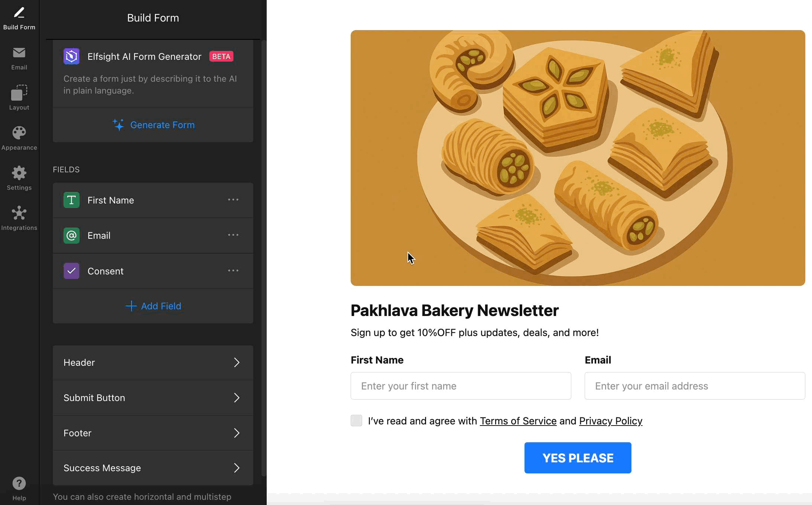Click the Generate Form button
This screenshot has width=812, height=505.
tap(153, 125)
